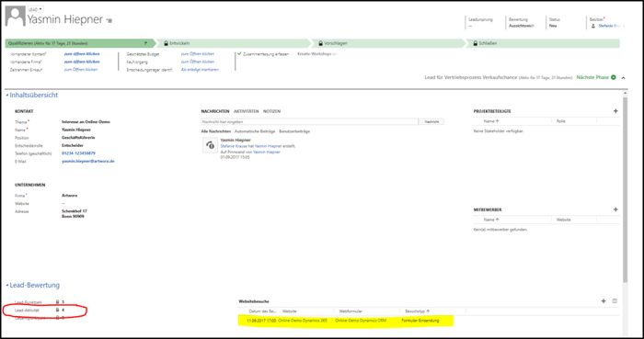Click the Formular-Einsendung cell
Image resolution: width=644 pixels, height=339 pixels.
421,321
